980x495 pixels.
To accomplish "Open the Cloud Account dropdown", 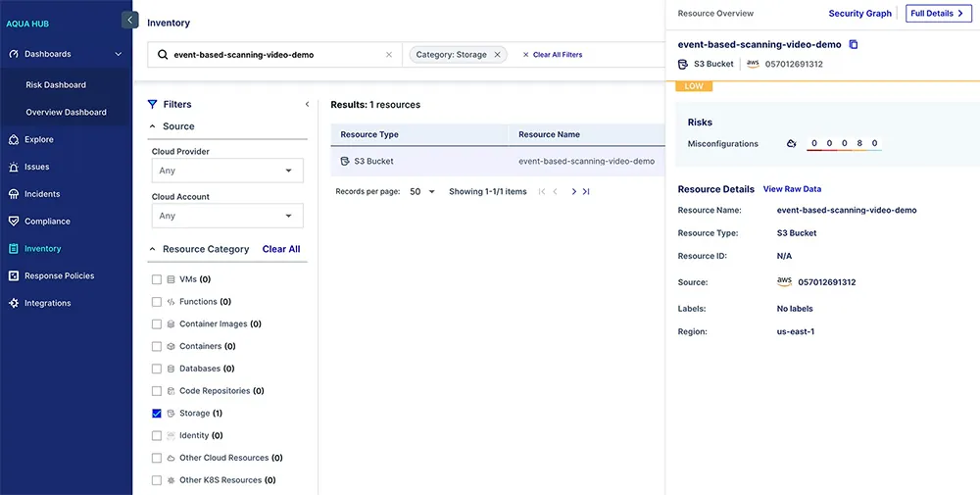I will (x=227, y=216).
